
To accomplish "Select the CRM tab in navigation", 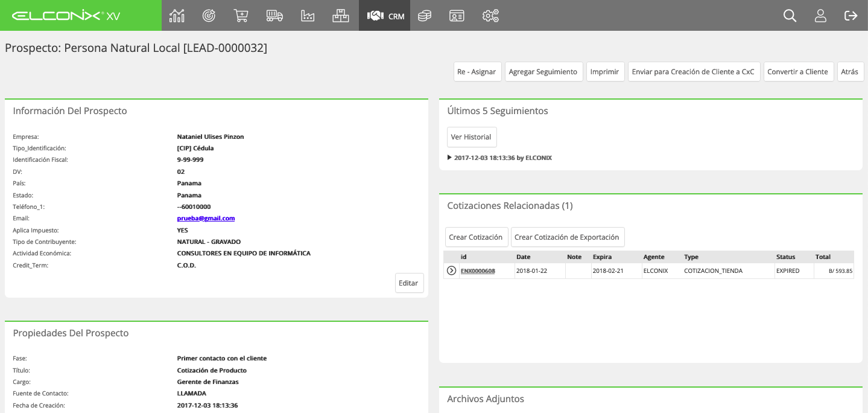I will click(385, 16).
